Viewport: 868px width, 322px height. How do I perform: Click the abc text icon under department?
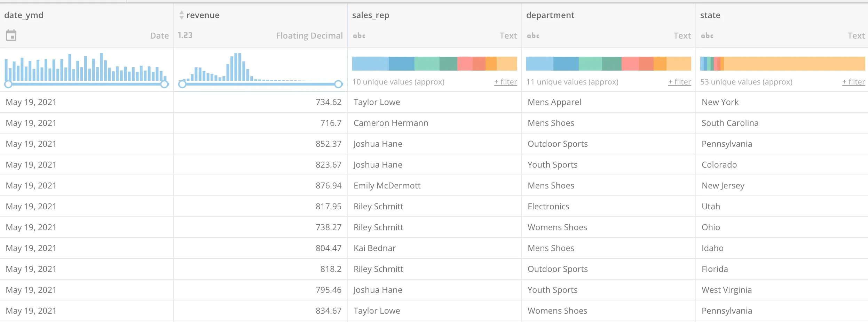[x=533, y=35]
